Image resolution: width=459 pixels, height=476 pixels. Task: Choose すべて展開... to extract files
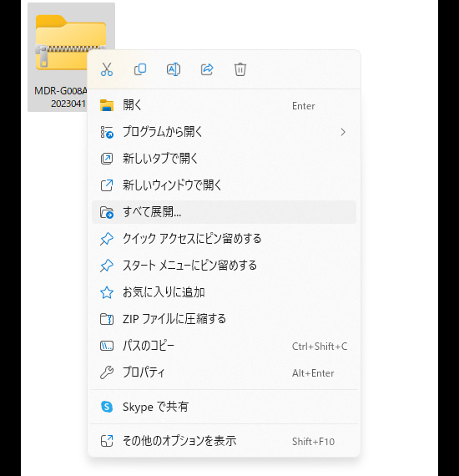(224, 212)
